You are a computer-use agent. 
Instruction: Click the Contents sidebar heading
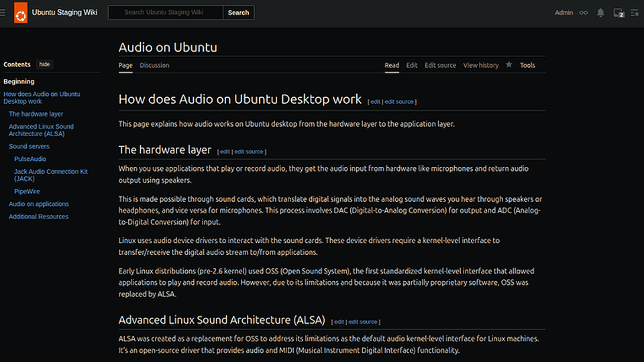(17, 64)
